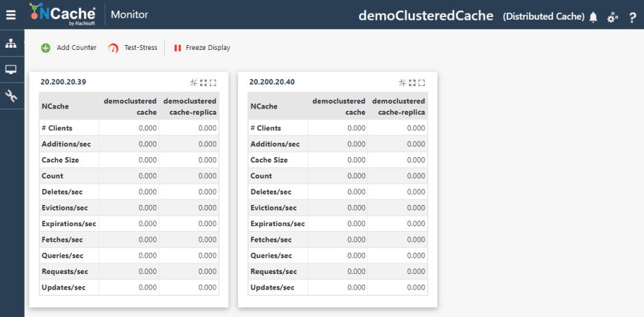Select Evictions/sec row in 20.200.20.39 panel

[129, 208]
